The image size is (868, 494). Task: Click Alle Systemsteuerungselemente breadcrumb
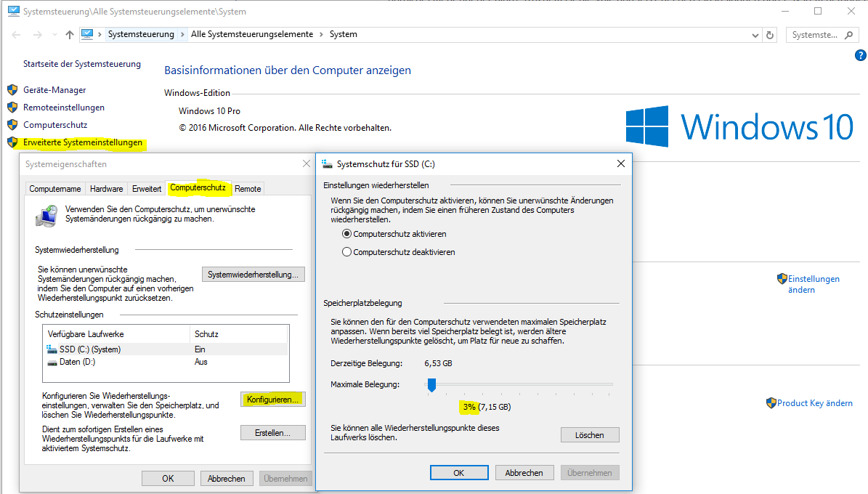(252, 34)
